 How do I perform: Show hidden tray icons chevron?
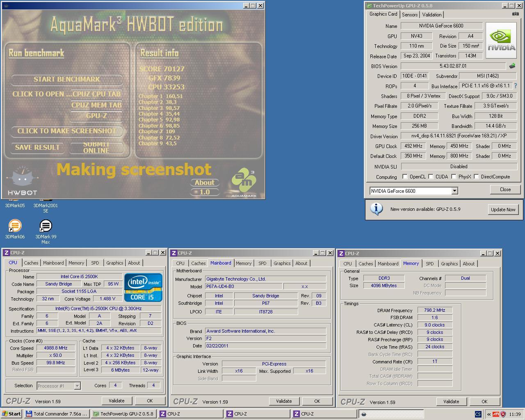(x=488, y=414)
